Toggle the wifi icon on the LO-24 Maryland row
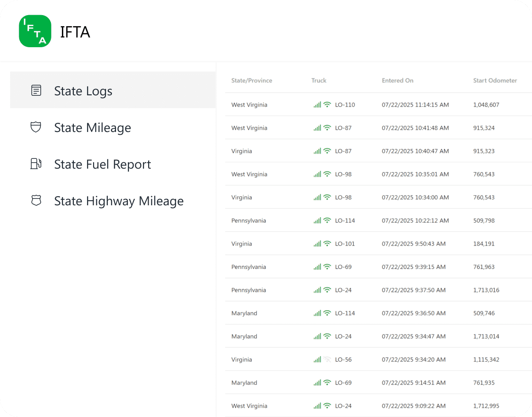 tap(327, 336)
